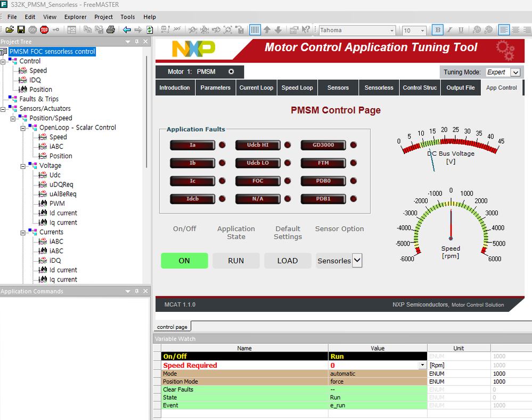
Task: Open the Tahoma font dropdown
Action: pos(392,30)
